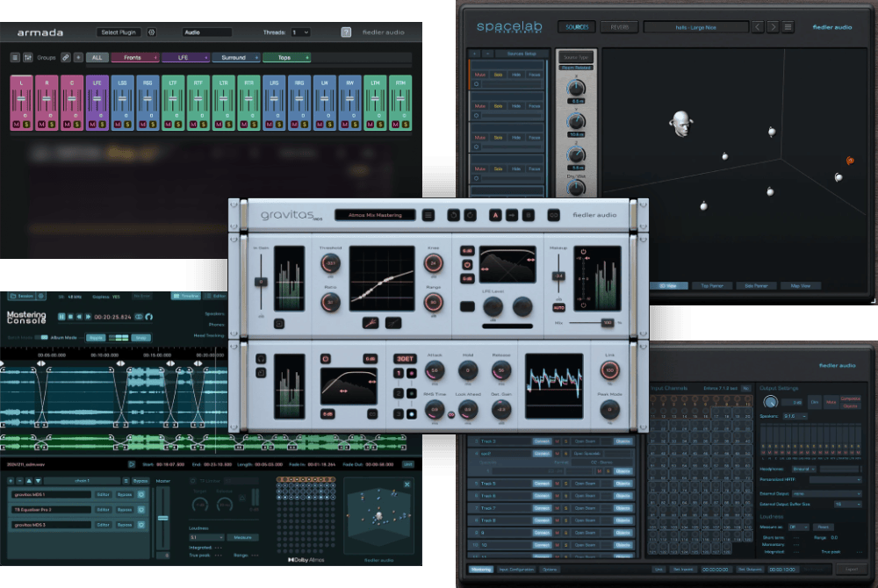Open loudness 5.1 format dropdown
The width and height of the screenshot is (878, 588).
click(x=206, y=537)
